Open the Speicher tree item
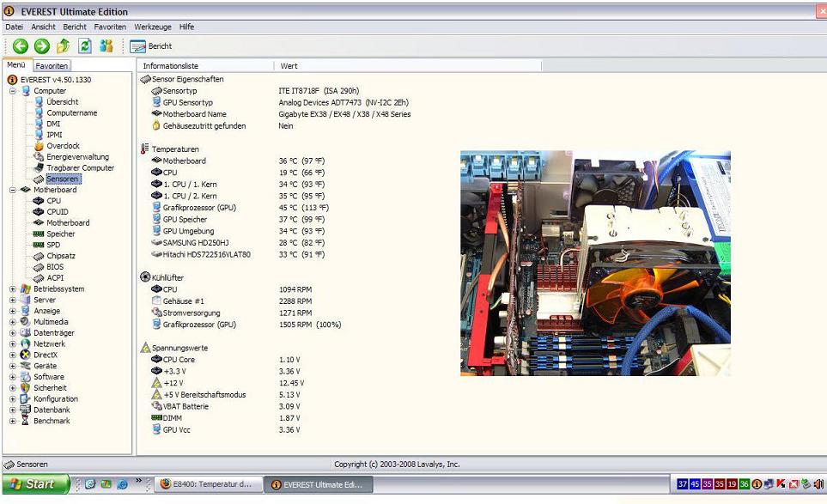 [x=61, y=234]
